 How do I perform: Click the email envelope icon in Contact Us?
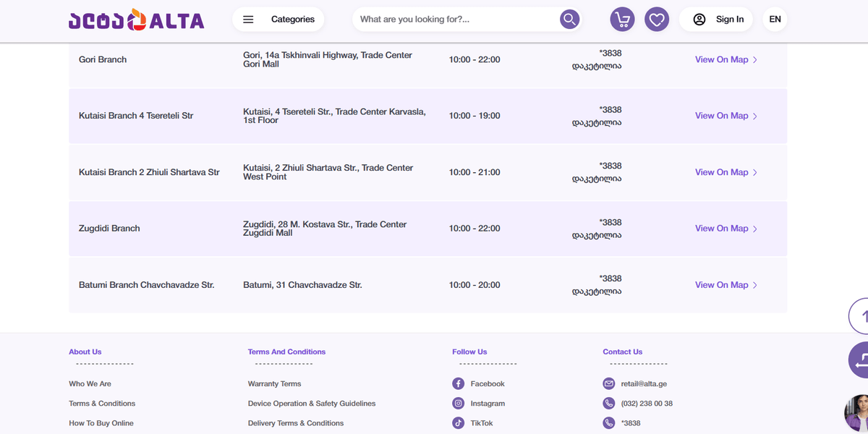(609, 383)
